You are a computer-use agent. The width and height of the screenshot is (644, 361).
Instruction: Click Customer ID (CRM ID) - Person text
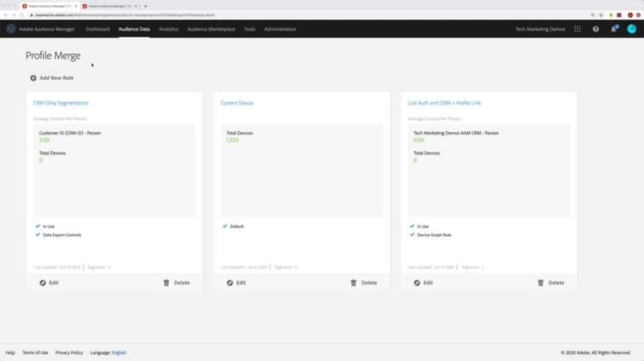[70, 133]
